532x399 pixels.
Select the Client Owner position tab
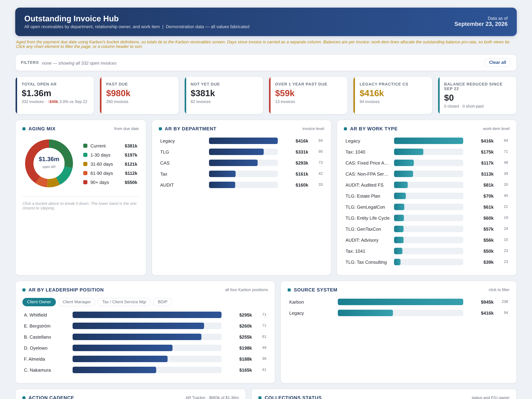tap(39, 302)
